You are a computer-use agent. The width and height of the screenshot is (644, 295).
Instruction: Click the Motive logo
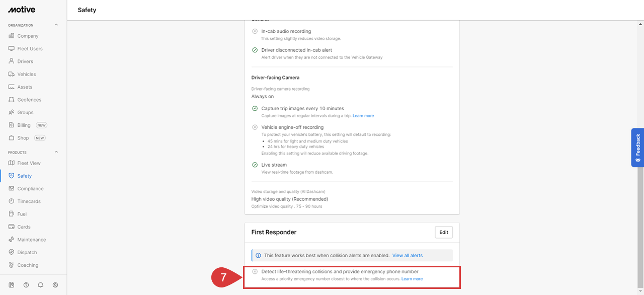22,10
